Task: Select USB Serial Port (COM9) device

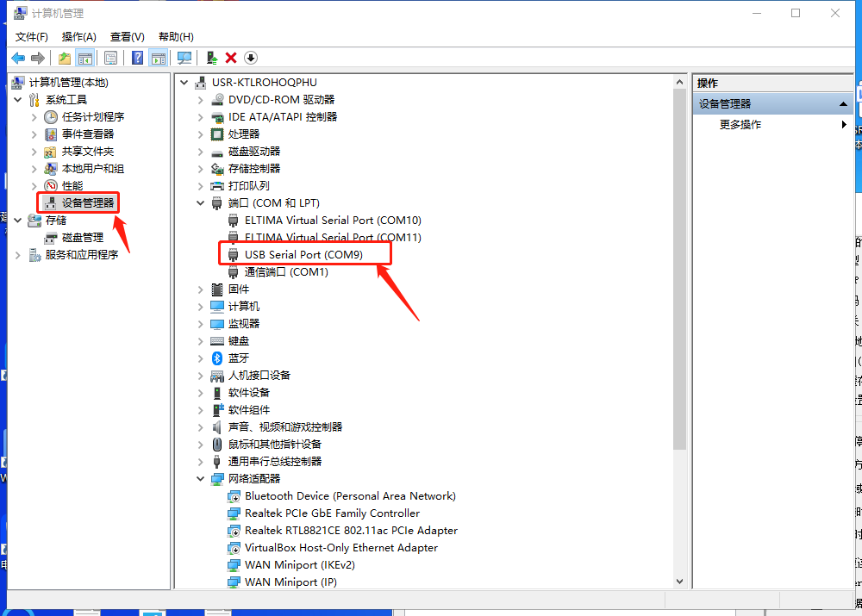Action: click(x=303, y=255)
